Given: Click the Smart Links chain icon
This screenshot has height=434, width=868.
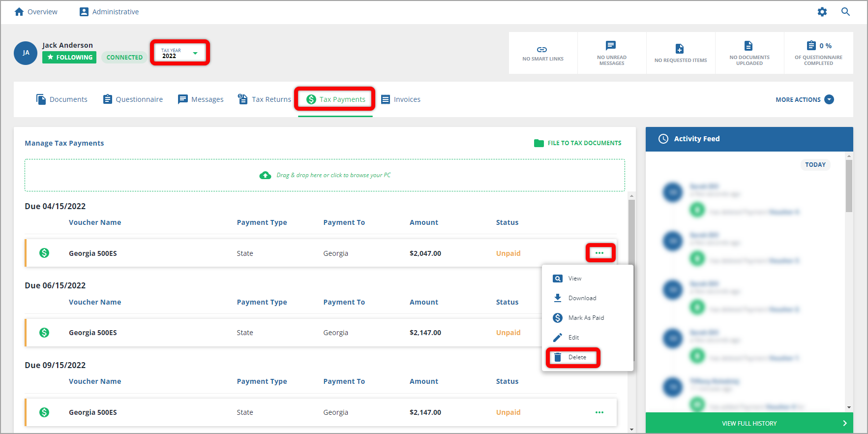Looking at the screenshot, I should [x=542, y=50].
